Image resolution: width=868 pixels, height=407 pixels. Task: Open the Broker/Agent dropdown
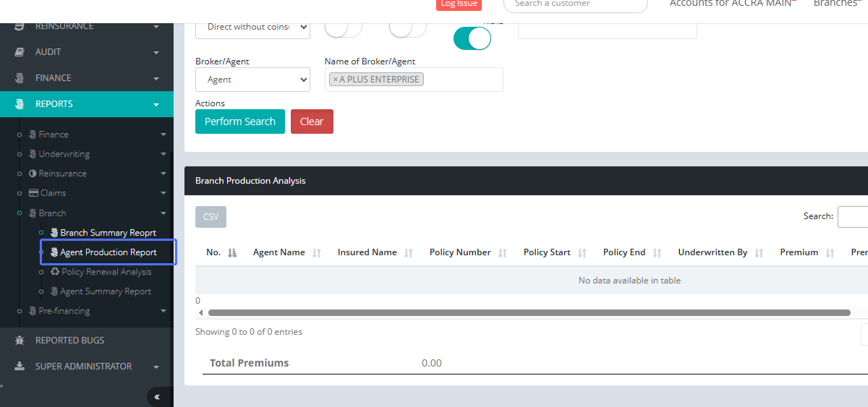[252, 80]
